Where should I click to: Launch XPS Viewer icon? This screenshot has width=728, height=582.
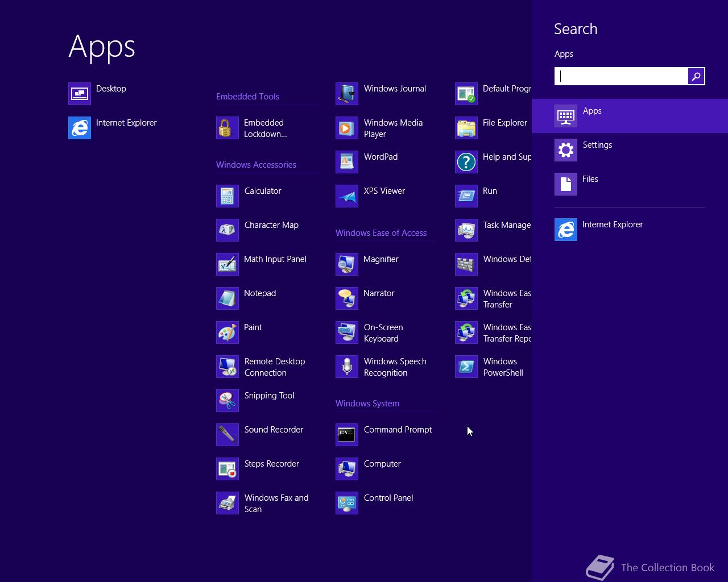[347, 196]
